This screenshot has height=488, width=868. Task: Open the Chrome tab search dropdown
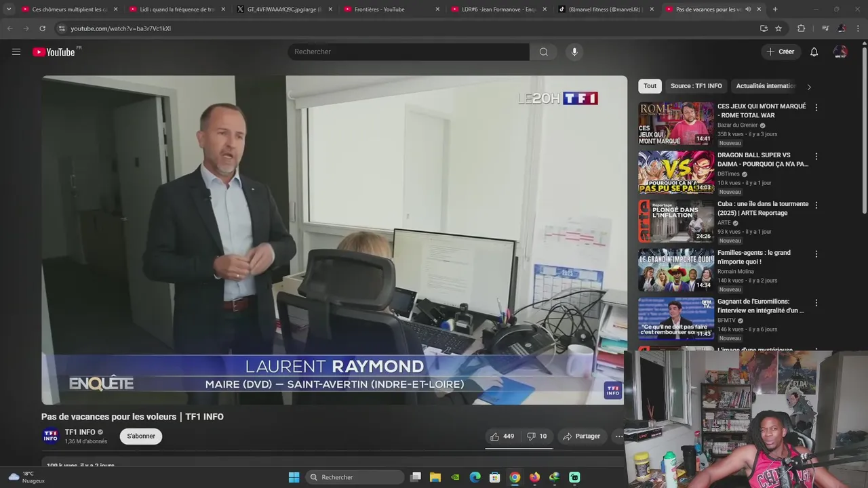coord(9,9)
